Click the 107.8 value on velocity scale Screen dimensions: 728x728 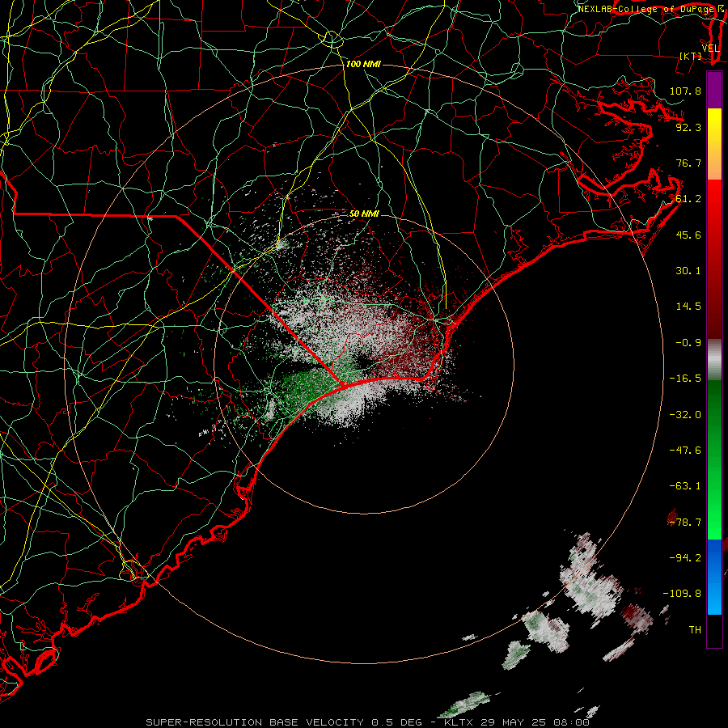click(685, 91)
